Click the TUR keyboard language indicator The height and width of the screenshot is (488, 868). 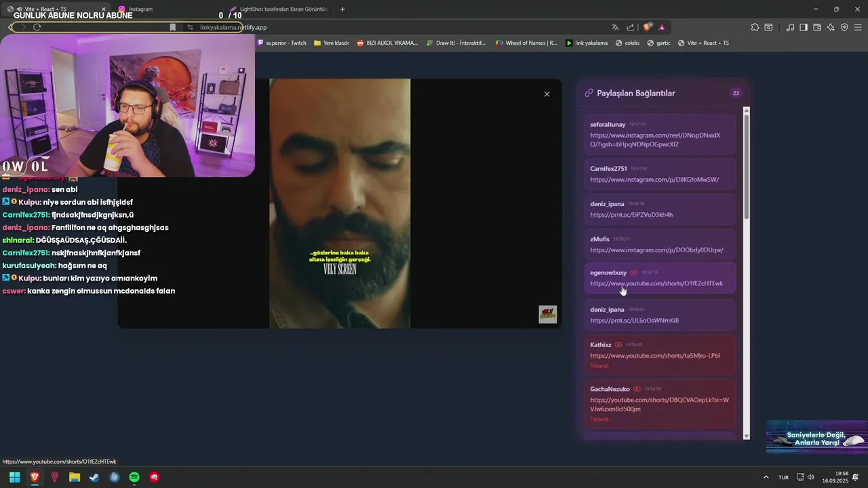783,478
